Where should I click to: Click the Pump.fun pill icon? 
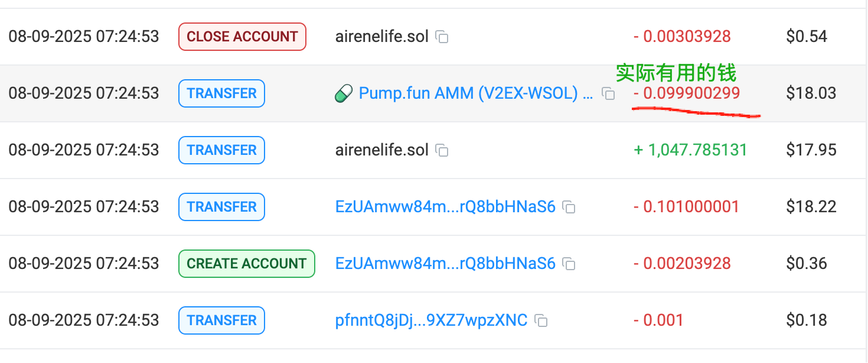click(344, 93)
